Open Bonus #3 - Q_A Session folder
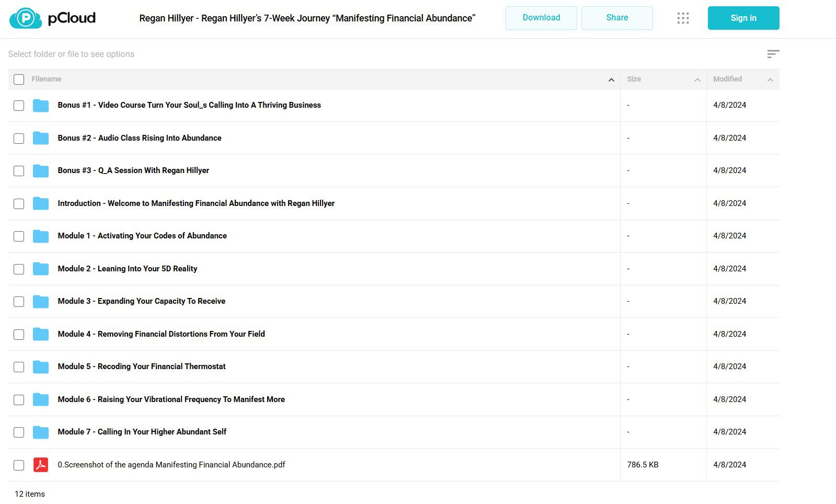 click(133, 170)
